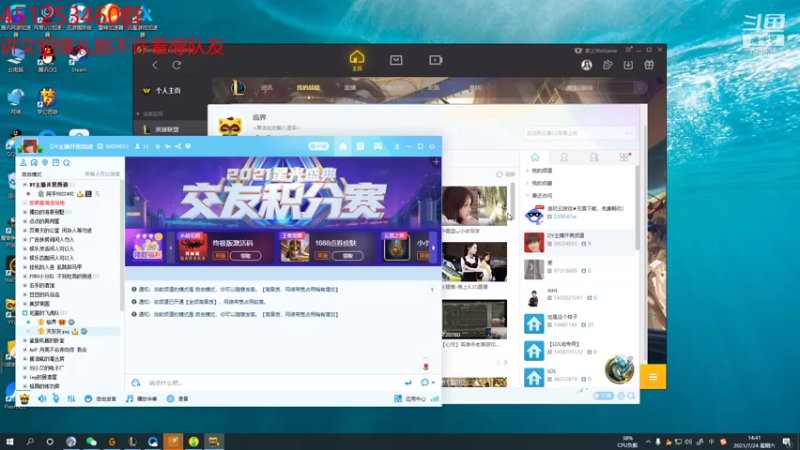Click favorite star icon in YY channel header
Viewport: 800px width, 450px height.
click(158, 146)
